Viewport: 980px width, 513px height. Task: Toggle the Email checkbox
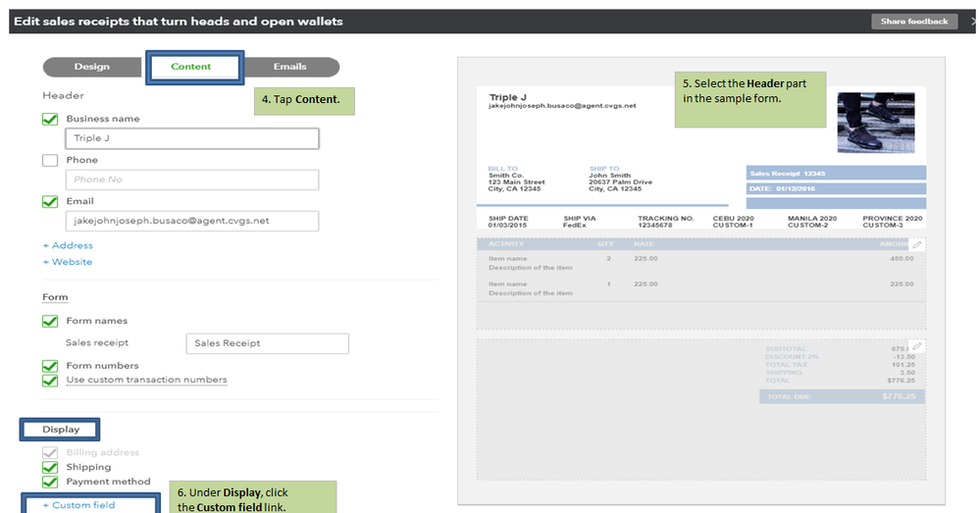coord(50,201)
